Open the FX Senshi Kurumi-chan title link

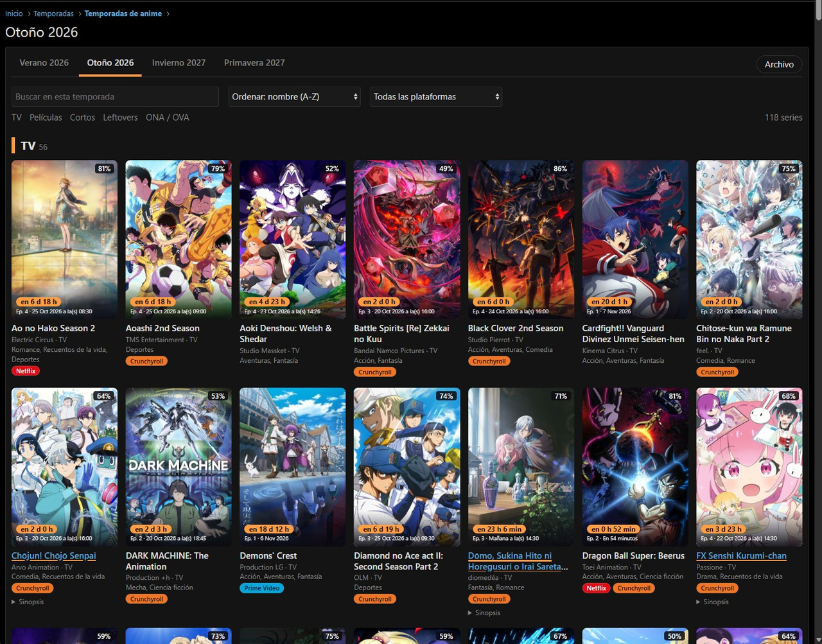tap(741, 556)
